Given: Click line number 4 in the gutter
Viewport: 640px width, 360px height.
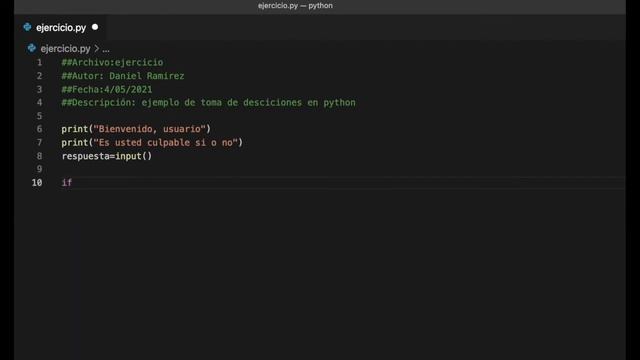Looking at the screenshot, I should [39, 102].
